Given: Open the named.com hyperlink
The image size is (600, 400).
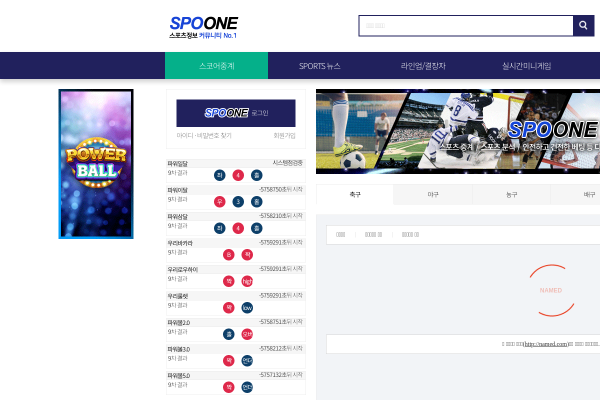Looking at the screenshot, I should [x=546, y=344].
